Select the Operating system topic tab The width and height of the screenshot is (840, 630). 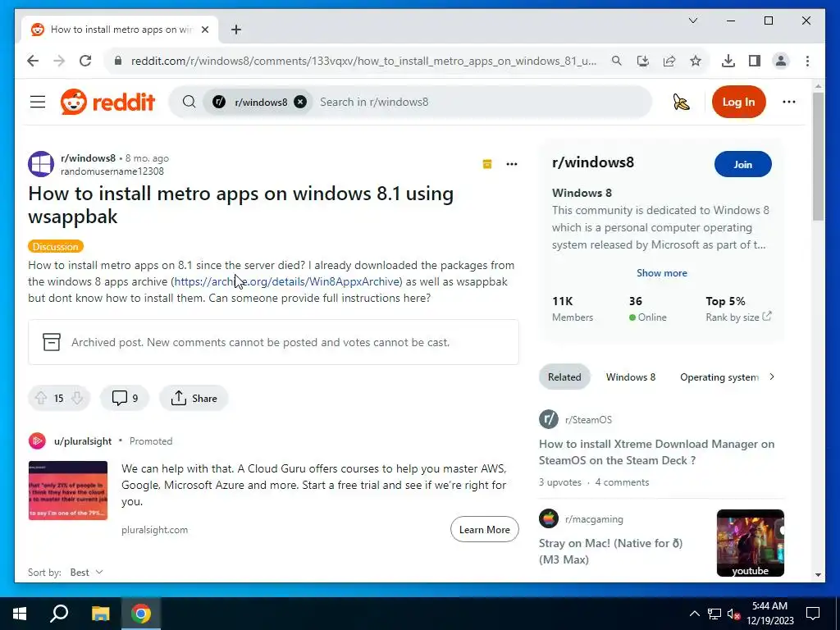coord(719,377)
